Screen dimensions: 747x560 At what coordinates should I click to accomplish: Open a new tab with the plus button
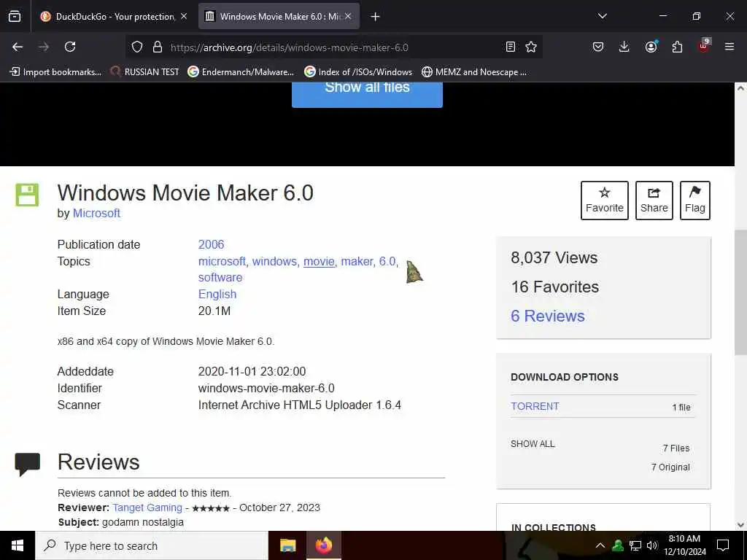point(376,17)
